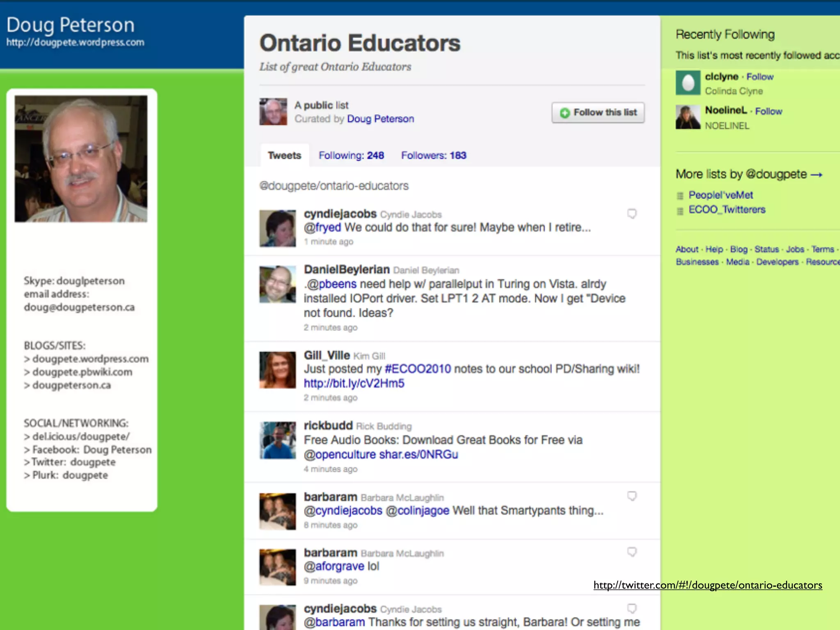
Task: Click the Jobs footer link
Action: pyautogui.click(x=795, y=249)
